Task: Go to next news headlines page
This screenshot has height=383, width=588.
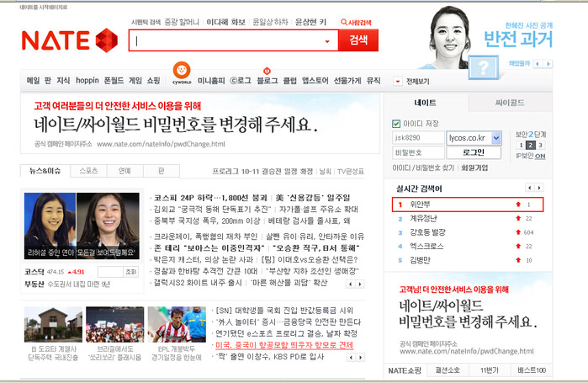Action: coord(360,284)
